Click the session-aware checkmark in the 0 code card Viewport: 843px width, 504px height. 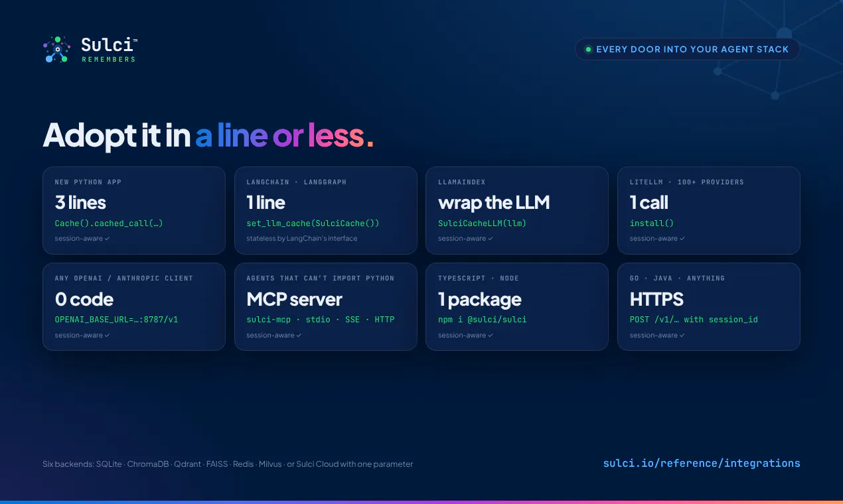(107, 336)
